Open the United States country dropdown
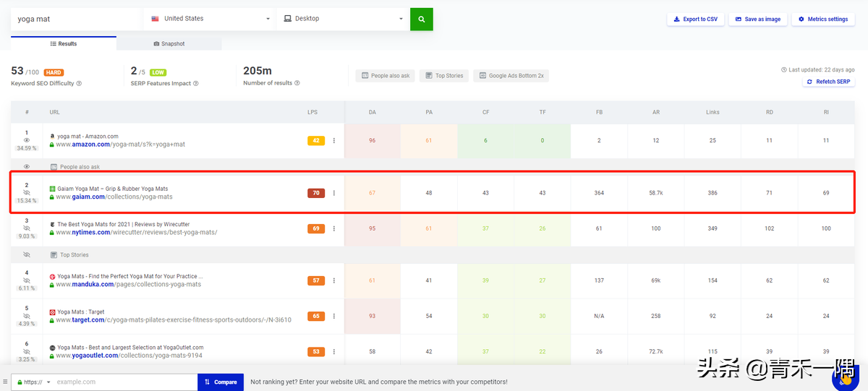 coord(210,19)
